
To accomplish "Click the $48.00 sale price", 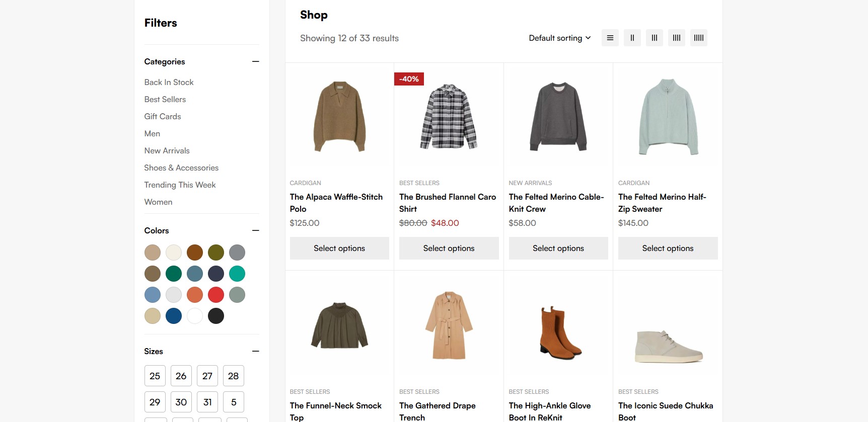I will pos(445,223).
